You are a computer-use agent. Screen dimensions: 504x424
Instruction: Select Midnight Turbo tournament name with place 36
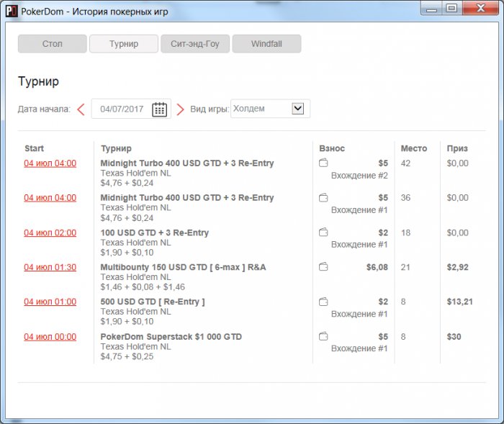tap(187, 198)
